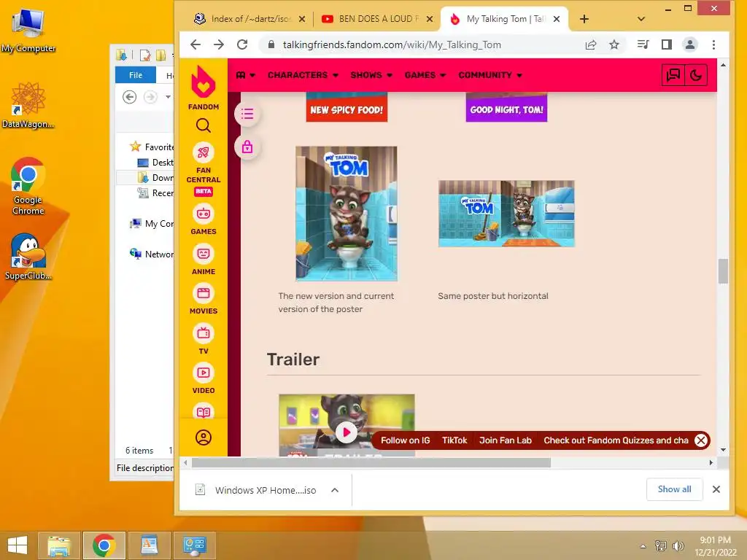This screenshot has width=747, height=560.
Task: Click the TikTok link
Action: (x=454, y=440)
